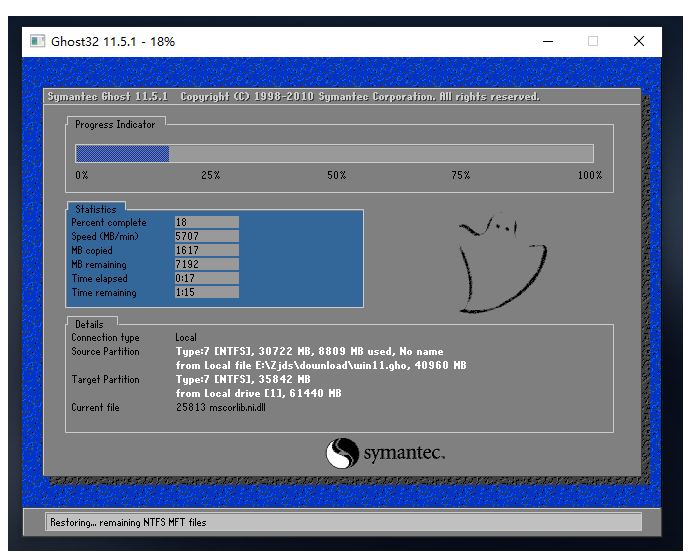Select the Time remaining value field

206,292
